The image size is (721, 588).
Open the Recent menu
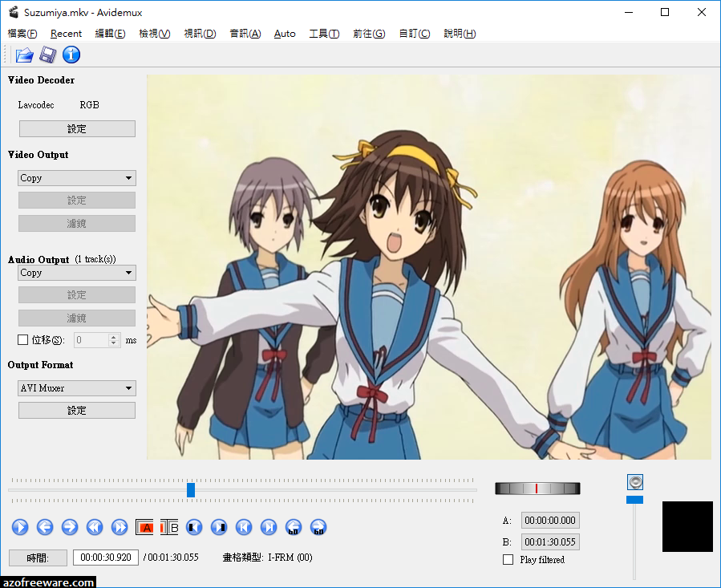(67, 34)
